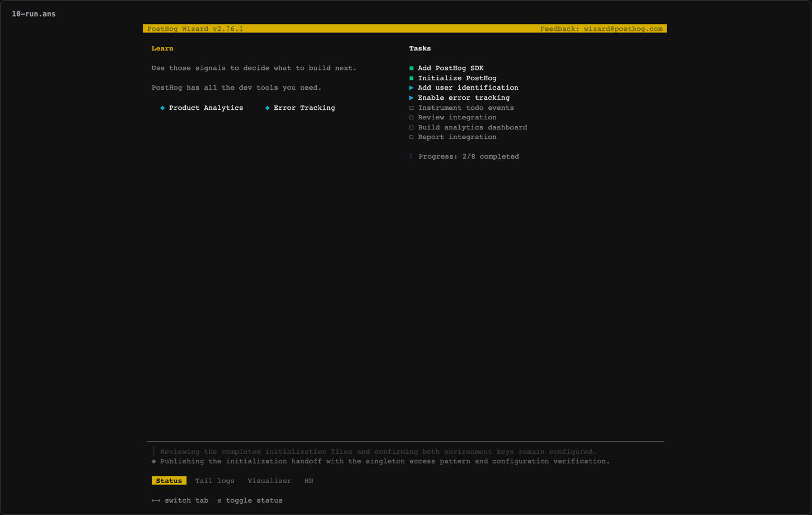The width and height of the screenshot is (812, 515).
Task: Click the Product Analytics label
Action: (206, 108)
